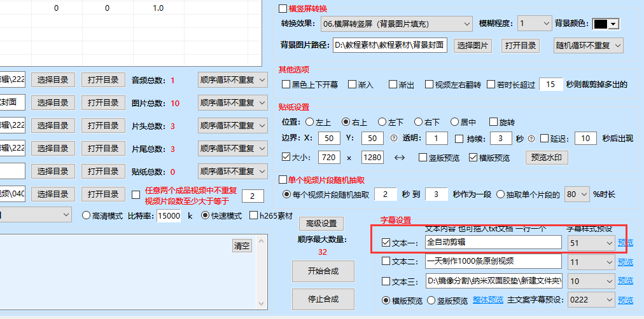Click 清空 button in log area

(242, 246)
